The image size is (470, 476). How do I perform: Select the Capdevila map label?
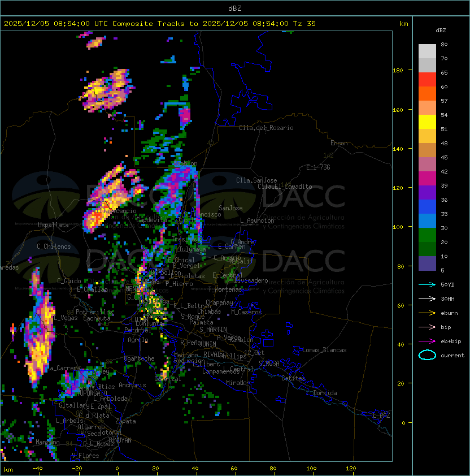pyautogui.click(x=151, y=220)
